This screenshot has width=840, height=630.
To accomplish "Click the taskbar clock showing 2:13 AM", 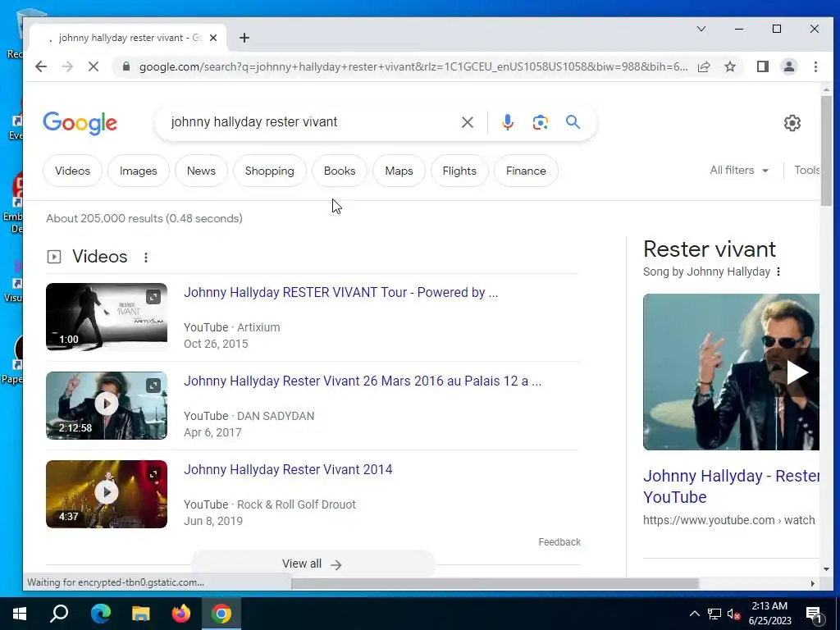I will click(769, 614).
